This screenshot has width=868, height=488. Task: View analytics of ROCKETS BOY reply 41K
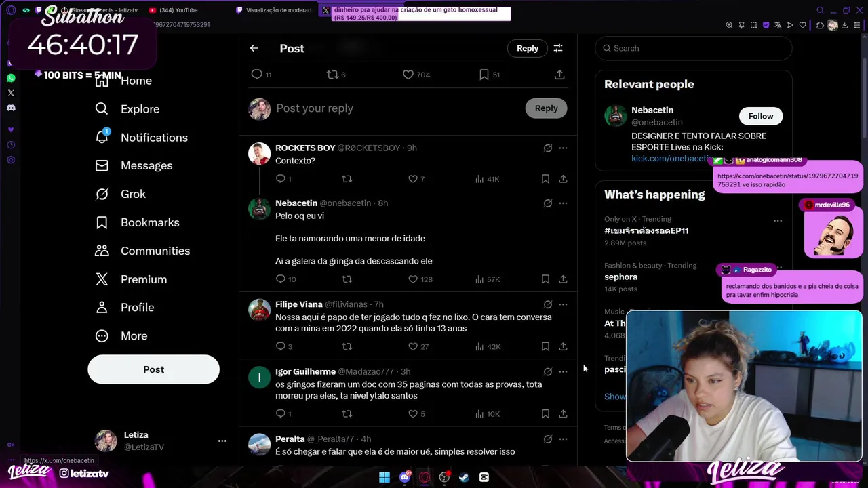coord(487,179)
